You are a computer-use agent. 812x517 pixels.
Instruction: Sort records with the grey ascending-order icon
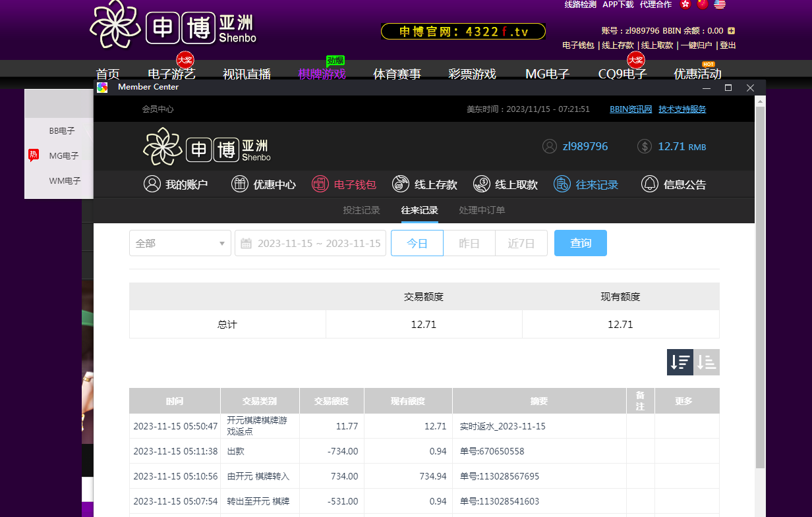[x=707, y=362]
